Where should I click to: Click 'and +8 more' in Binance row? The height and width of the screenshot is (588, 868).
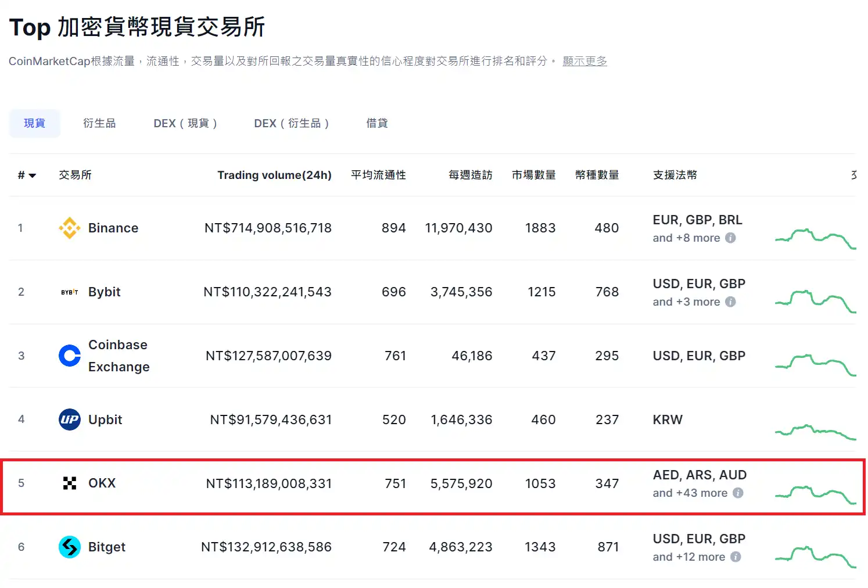(x=687, y=238)
